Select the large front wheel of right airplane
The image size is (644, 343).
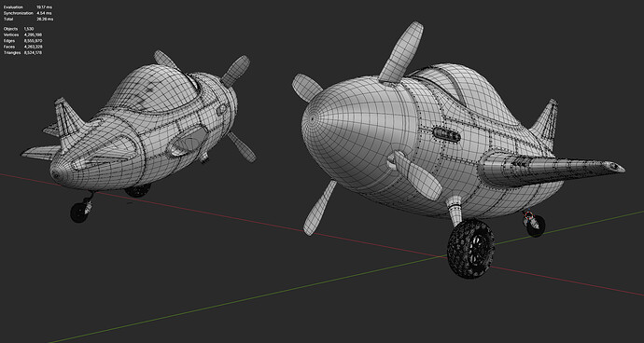tap(470, 248)
